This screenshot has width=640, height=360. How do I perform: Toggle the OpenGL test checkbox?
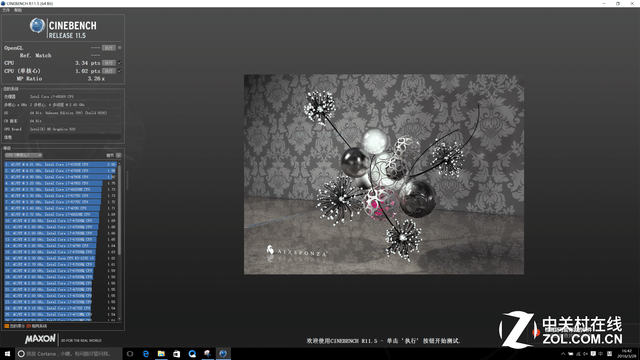(x=120, y=48)
